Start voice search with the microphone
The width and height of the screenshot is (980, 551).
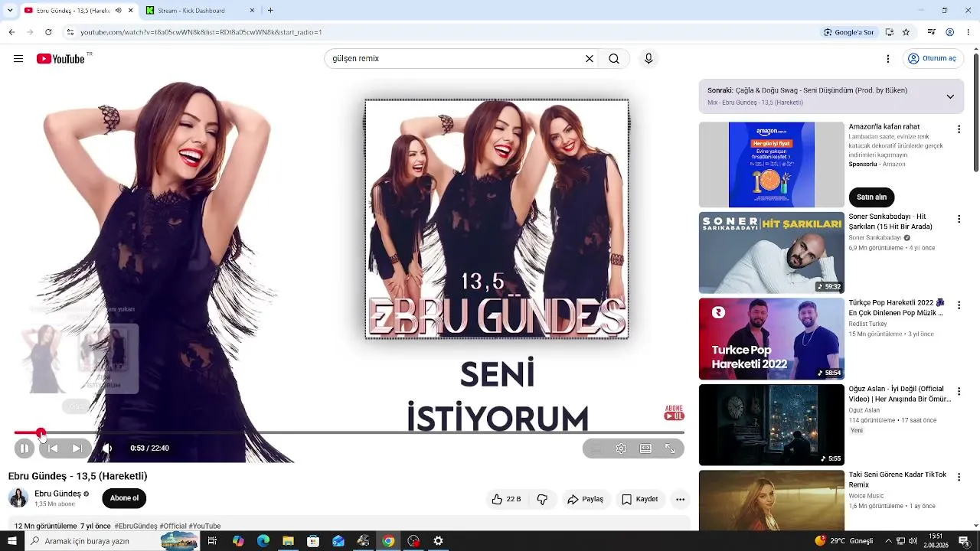(648, 59)
